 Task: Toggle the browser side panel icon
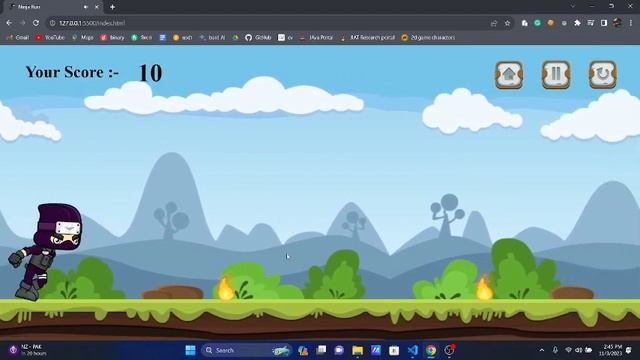[604, 23]
